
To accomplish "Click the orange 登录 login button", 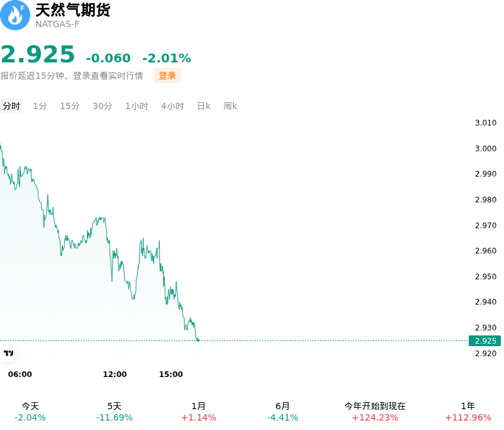I will [x=168, y=76].
